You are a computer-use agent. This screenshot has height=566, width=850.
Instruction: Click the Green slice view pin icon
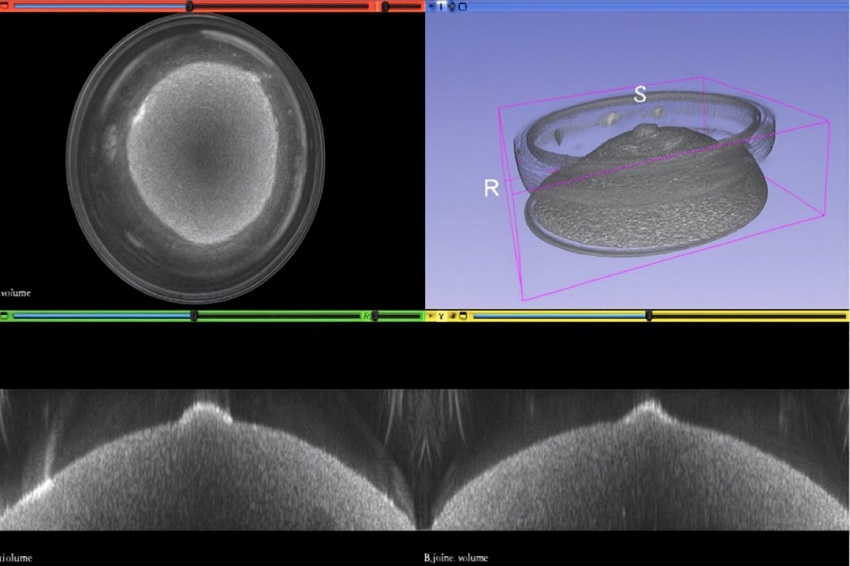(5, 316)
